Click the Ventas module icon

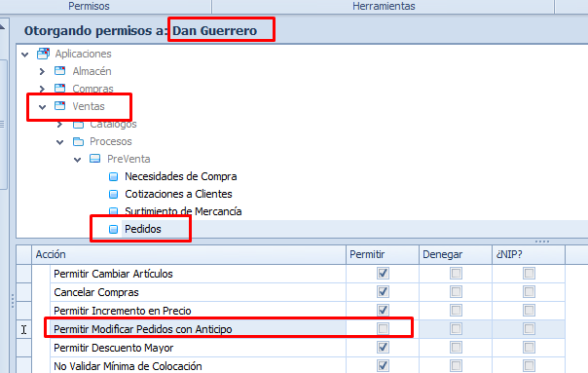60,106
